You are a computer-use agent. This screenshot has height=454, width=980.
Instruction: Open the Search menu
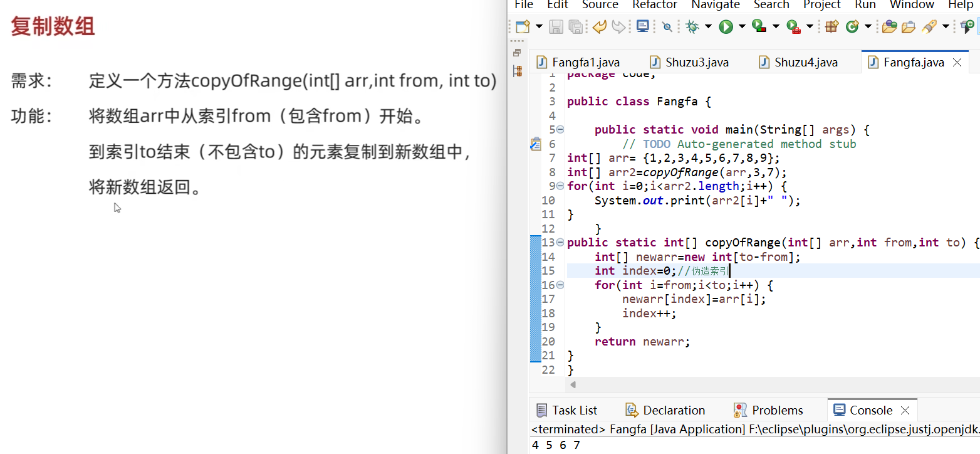771,4
